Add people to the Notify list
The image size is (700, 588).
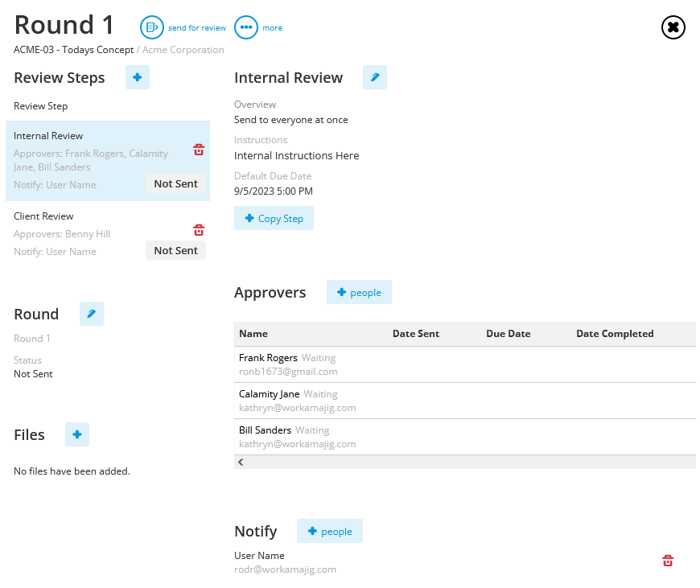tap(329, 530)
